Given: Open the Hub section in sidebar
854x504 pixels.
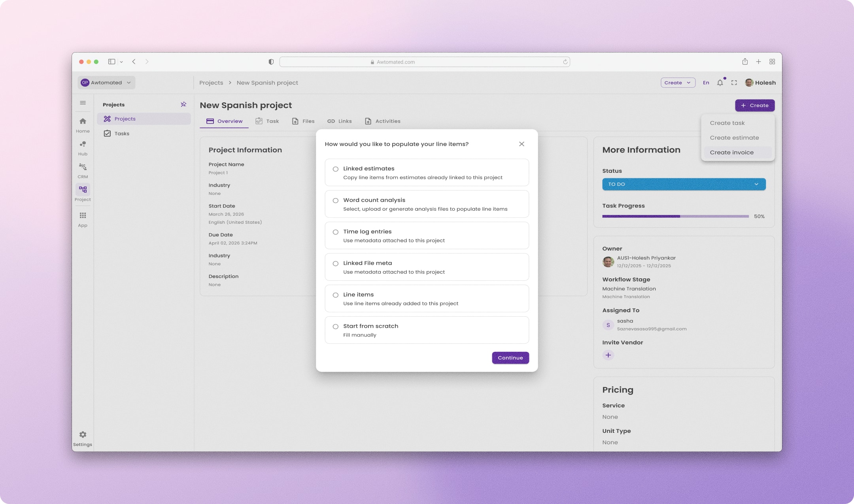Looking at the screenshot, I should (83, 148).
